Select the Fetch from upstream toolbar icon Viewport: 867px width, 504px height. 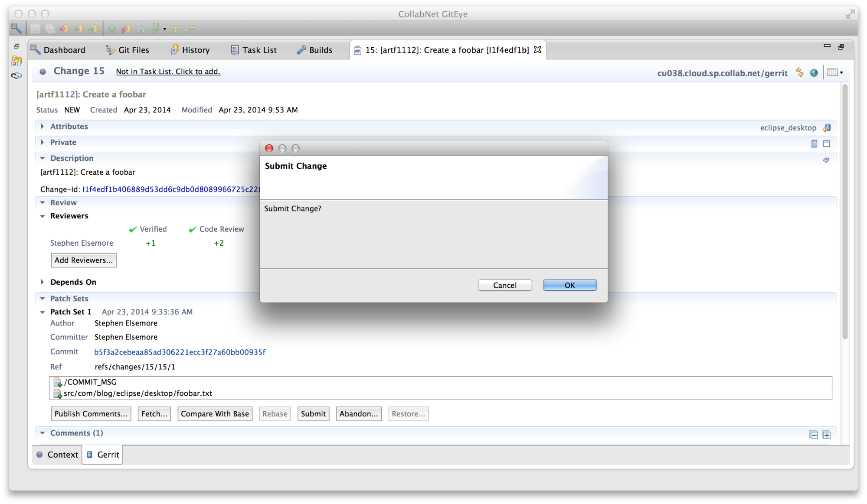click(x=78, y=29)
